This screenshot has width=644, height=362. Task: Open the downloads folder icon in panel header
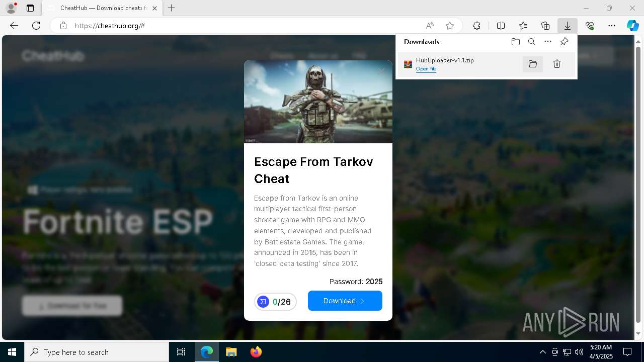516,42
